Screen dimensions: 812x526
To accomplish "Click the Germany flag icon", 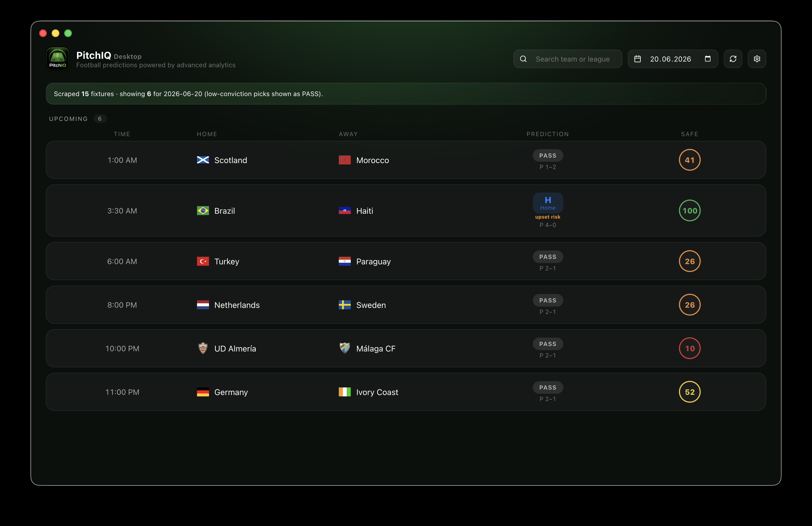I will point(203,392).
